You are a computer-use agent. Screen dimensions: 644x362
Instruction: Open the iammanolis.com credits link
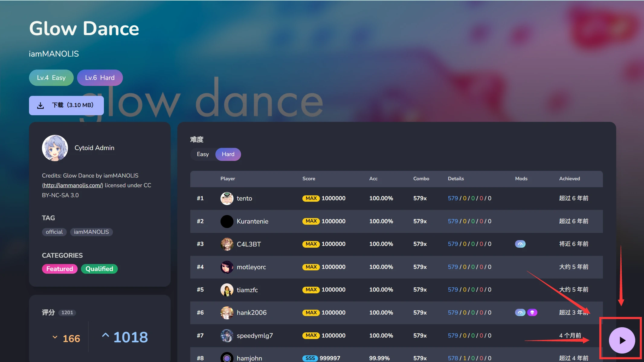pyautogui.click(x=72, y=185)
